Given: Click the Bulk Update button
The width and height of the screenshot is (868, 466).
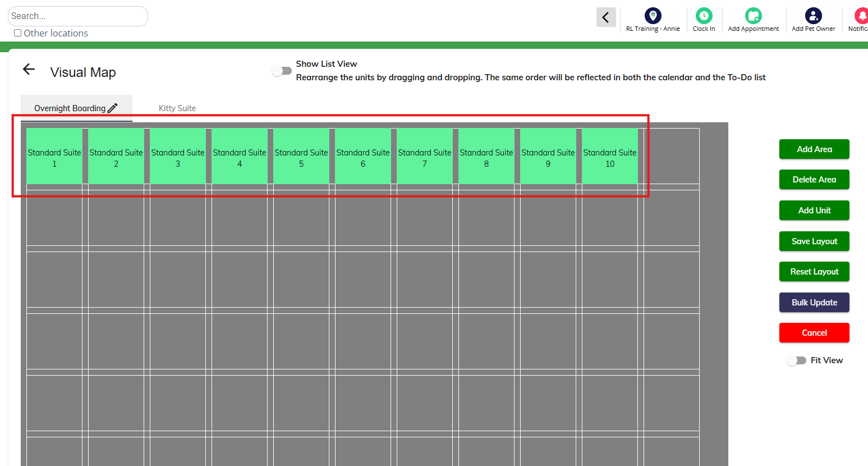Looking at the screenshot, I should [x=814, y=303].
